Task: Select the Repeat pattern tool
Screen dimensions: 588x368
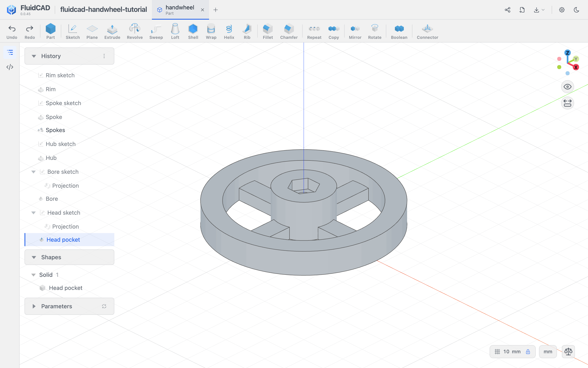Action: point(314,31)
